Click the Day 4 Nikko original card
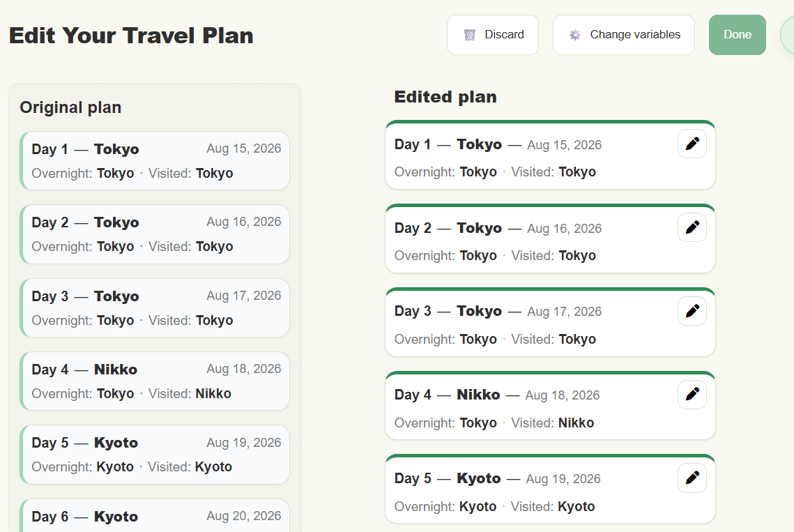This screenshot has width=794, height=532. click(x=155, y=381)
